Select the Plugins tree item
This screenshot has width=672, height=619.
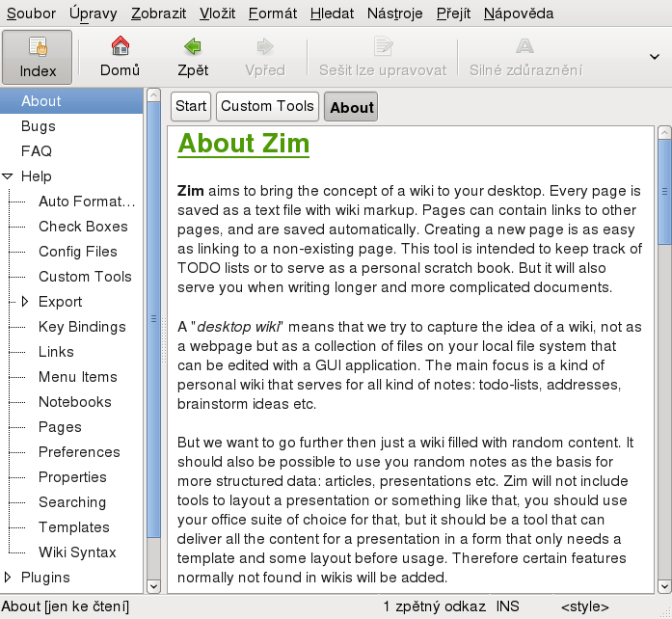[x=45, y=578]
